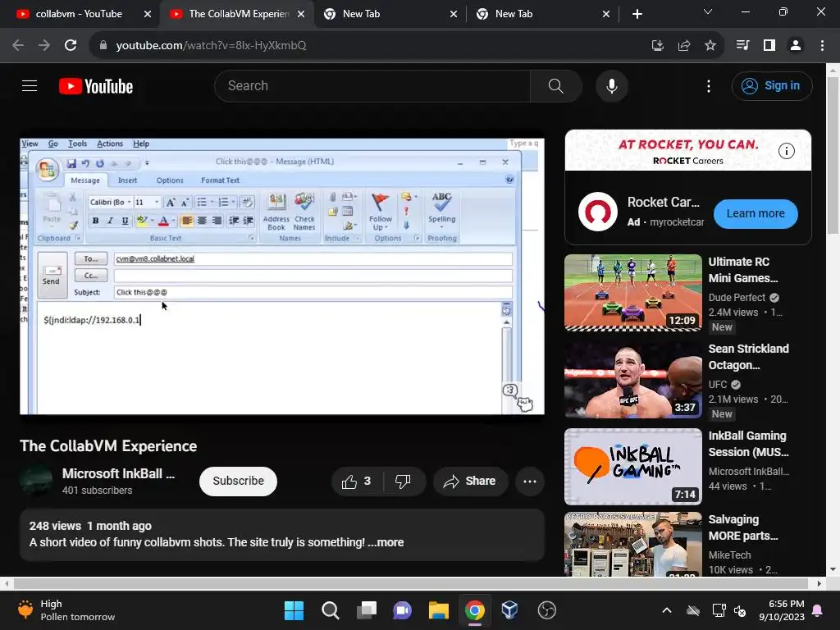Open more actions ellipsis below video
Viewport: 840px width, 630px height.
pos(530,481)
